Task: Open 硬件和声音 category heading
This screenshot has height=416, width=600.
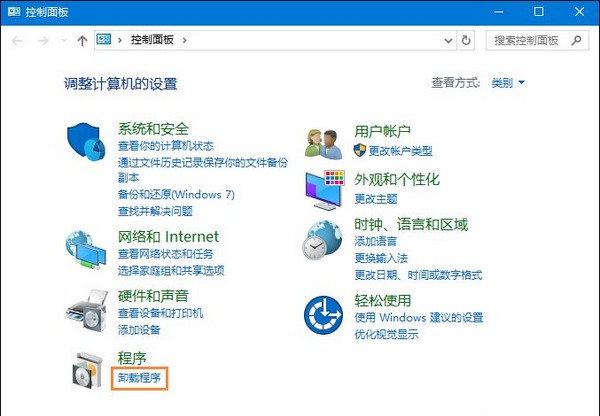Action: 153,296
